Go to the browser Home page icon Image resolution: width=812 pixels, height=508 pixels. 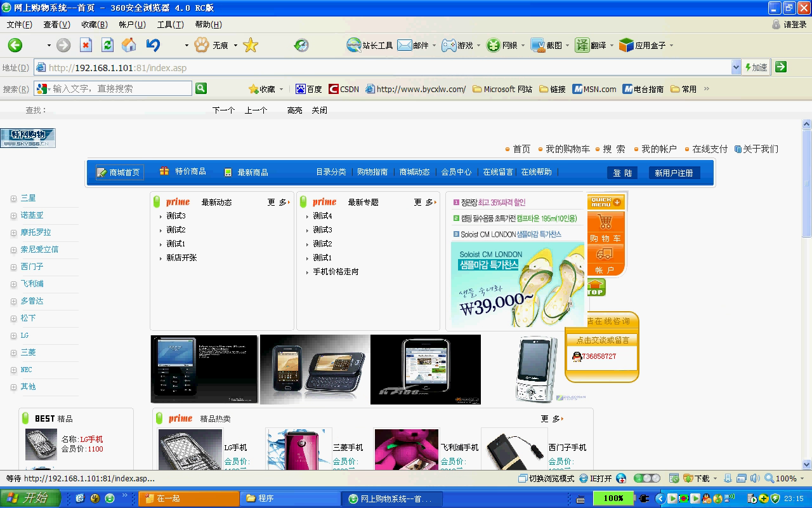pos(129,45)
